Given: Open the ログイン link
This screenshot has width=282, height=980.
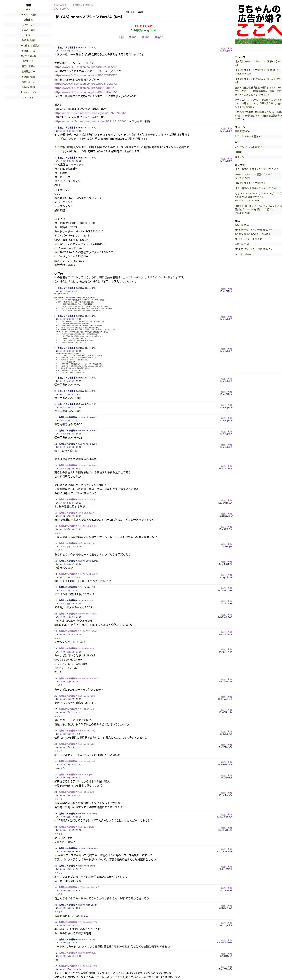Looking at the screenshot, I should tap(66, 9).
